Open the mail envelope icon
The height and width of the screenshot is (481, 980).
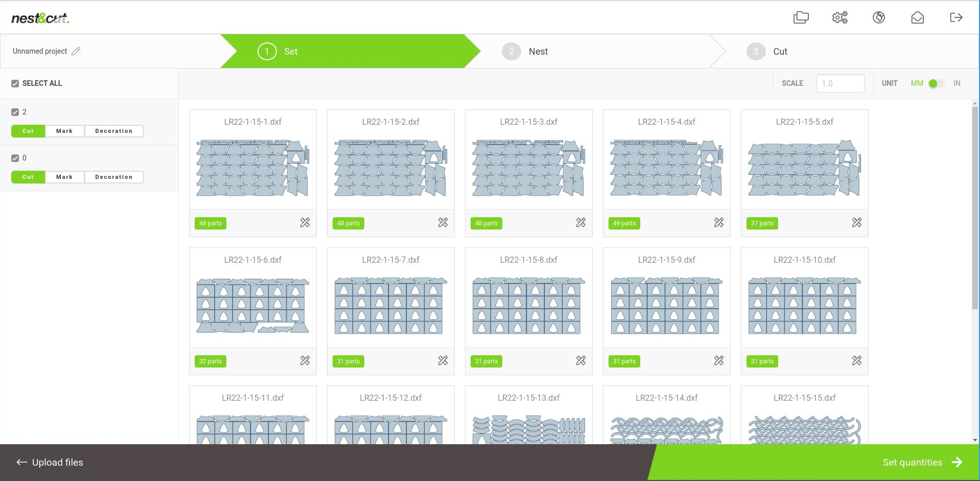click(917, 18)
